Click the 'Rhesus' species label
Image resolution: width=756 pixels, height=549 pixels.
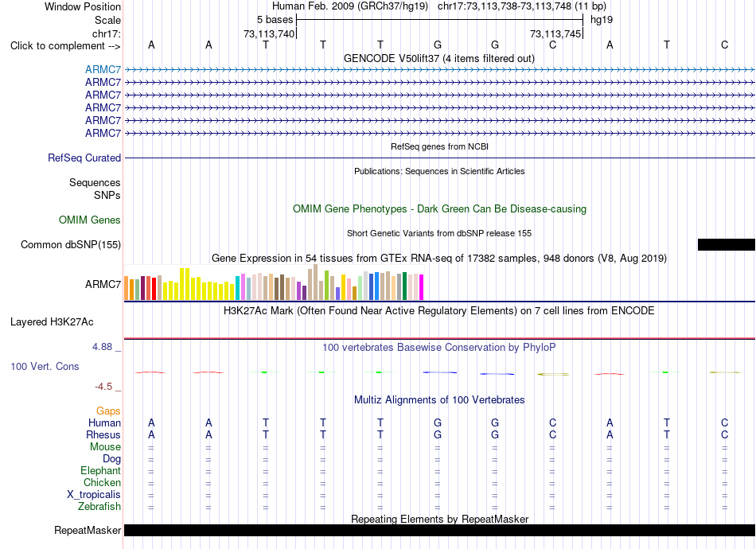point(103,434)
